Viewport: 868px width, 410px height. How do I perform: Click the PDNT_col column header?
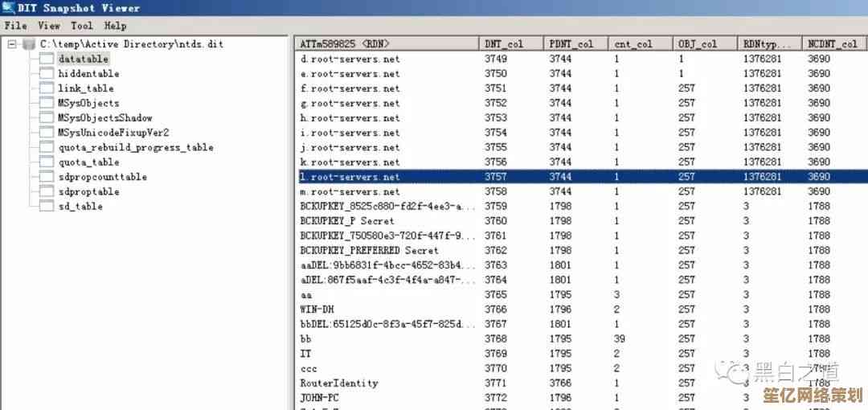pos(575,43)
